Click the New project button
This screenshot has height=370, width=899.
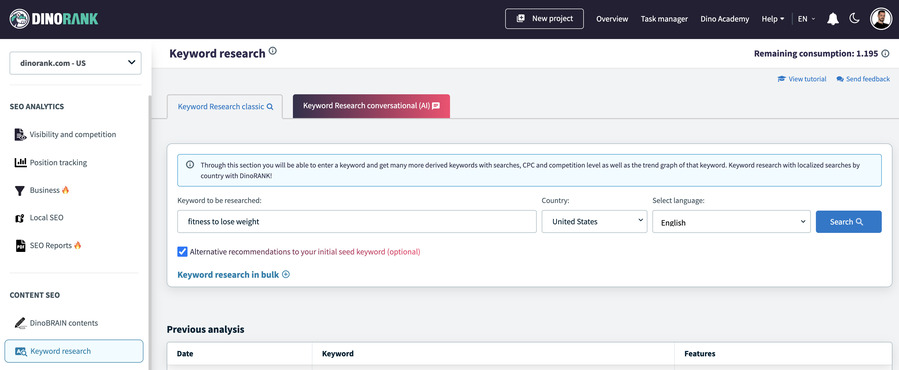(544, 18)
